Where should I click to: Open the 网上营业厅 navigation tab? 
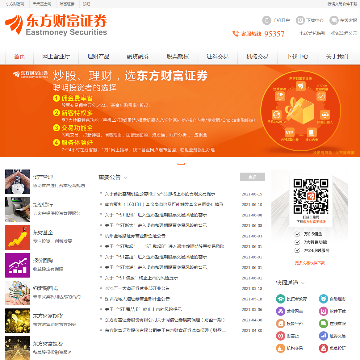coord(56,56)
